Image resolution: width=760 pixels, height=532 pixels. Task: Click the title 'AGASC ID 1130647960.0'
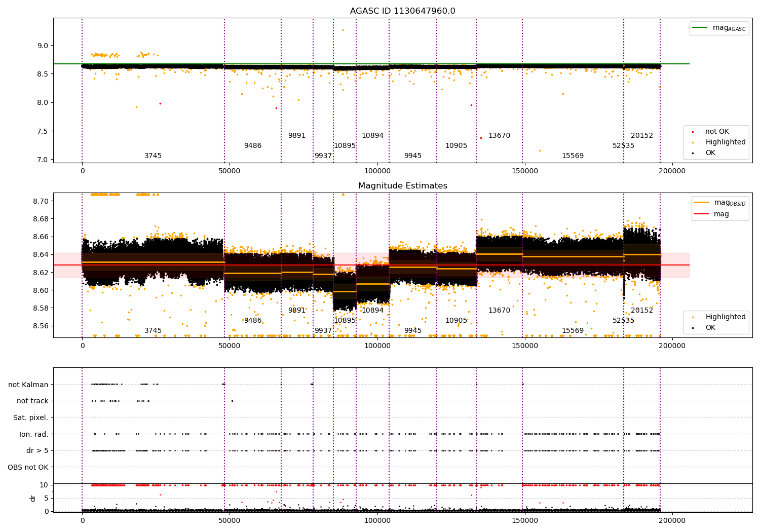[x=402, y=11]
